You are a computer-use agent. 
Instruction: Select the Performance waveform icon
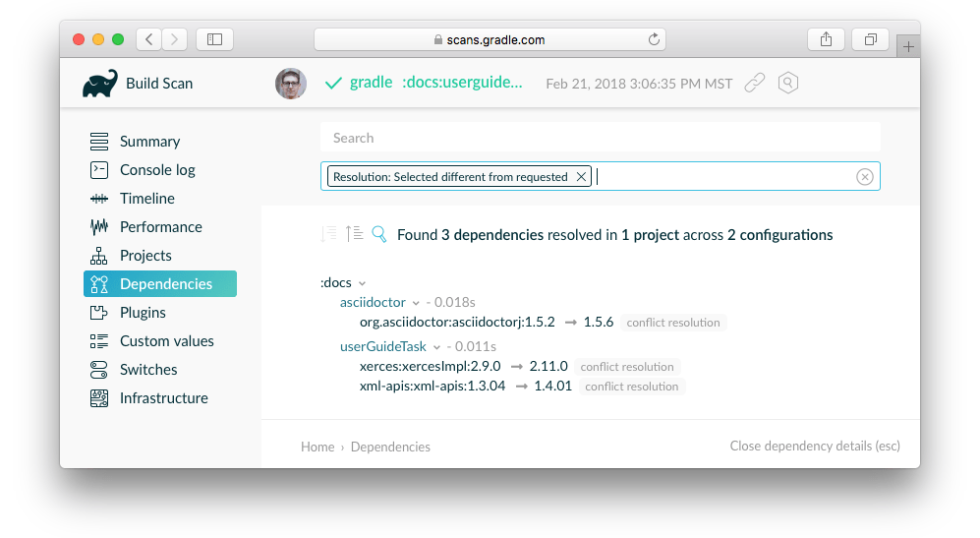pos(98,227)
